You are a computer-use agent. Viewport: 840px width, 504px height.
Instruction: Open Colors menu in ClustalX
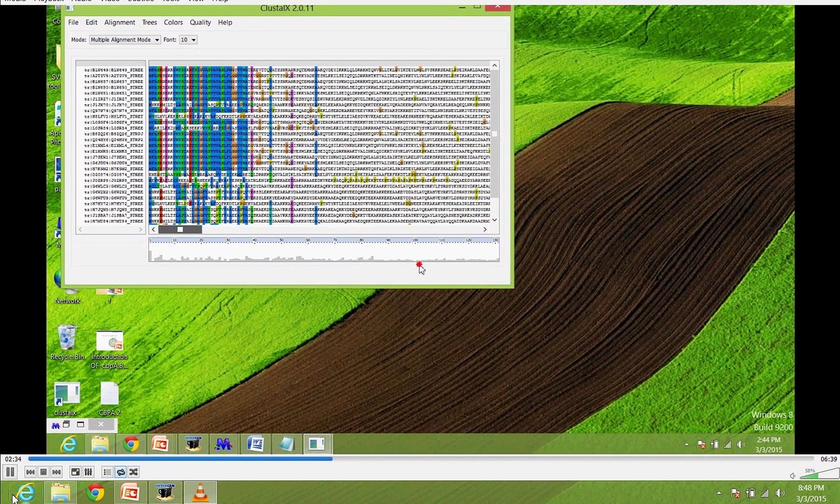174,22
